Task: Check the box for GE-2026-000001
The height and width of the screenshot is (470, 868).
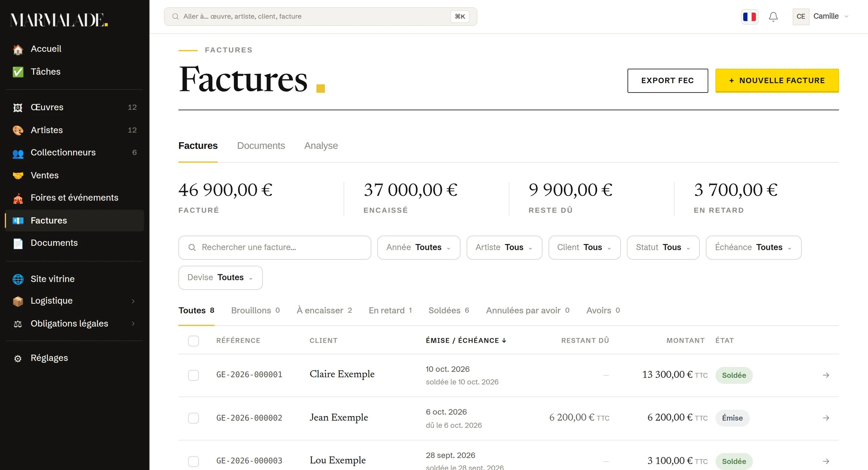Action: coord(193,375)
